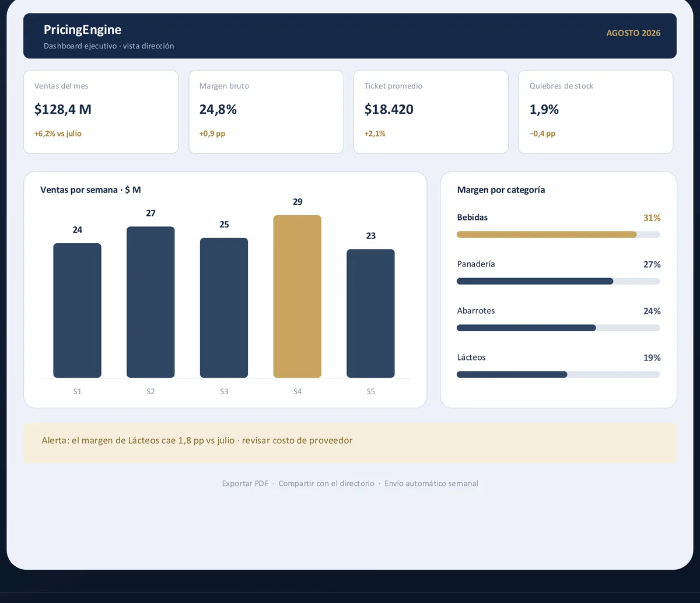Click the Quiebres de stock label
Screen dimensions: 700x603
tap(561, 86)
